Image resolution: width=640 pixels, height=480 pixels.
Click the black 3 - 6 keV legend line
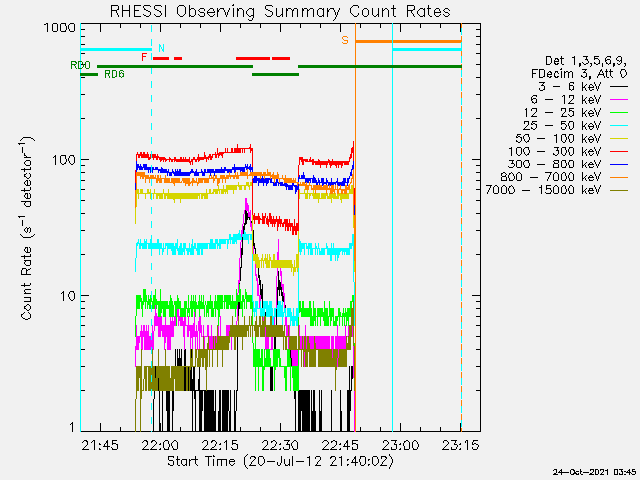tap(619, 87)
